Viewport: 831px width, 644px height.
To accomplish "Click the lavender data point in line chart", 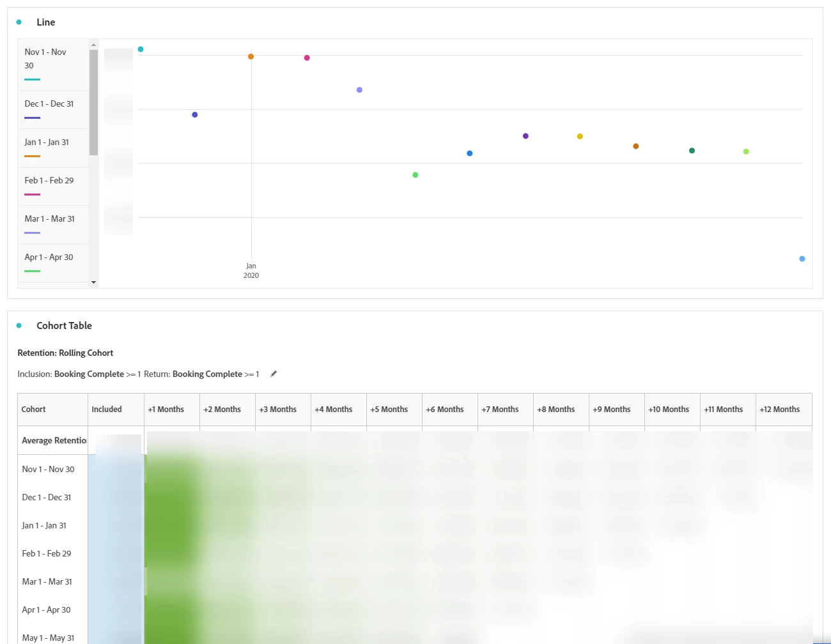I will [x=359, y=89].
